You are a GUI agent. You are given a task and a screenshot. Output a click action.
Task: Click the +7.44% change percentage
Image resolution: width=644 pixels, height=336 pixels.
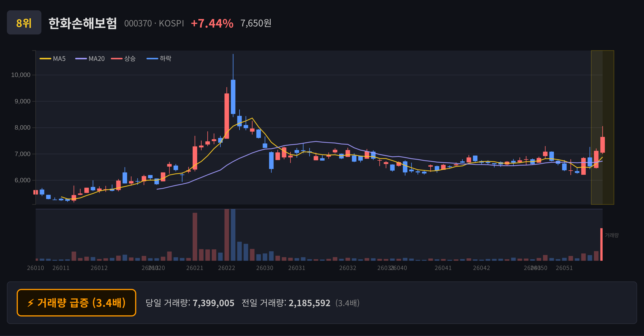click(212, 24)
